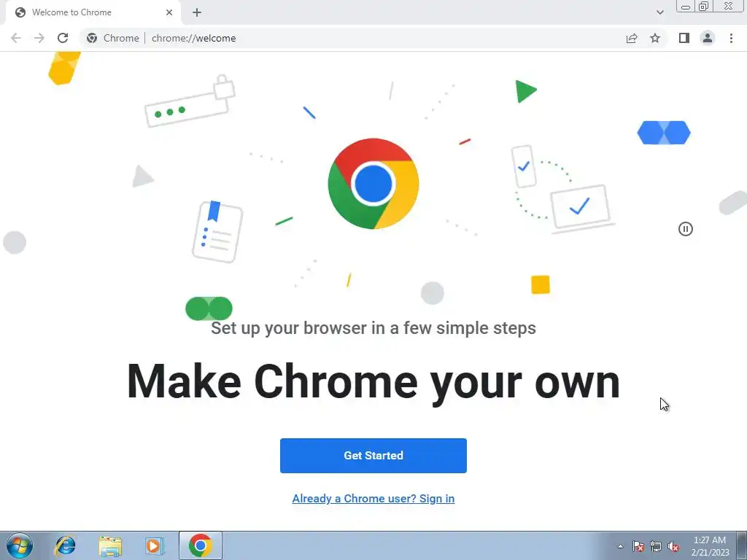The width and height of the screenshot is (747, 560).
Task: Open network status tray icon
Action: pos(656,546)
